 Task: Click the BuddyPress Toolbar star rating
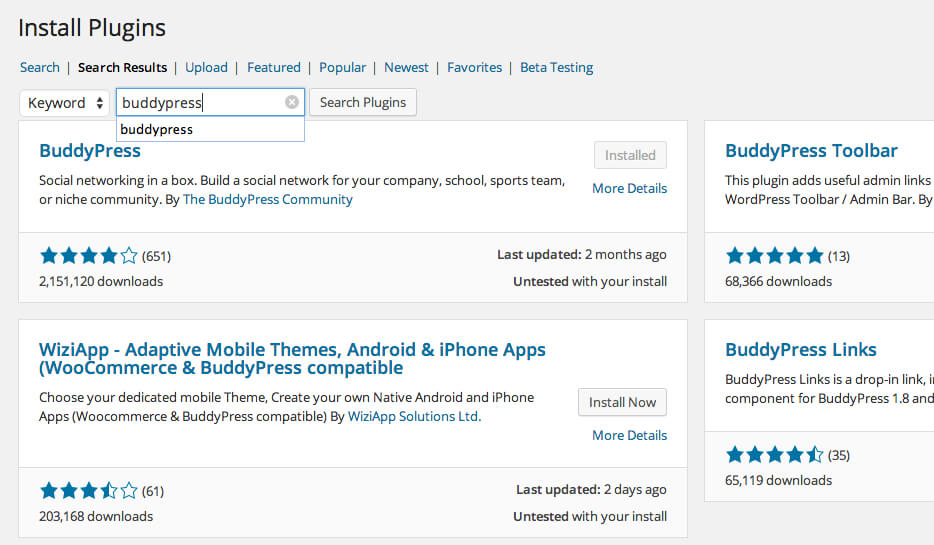(x=774, y=256)
